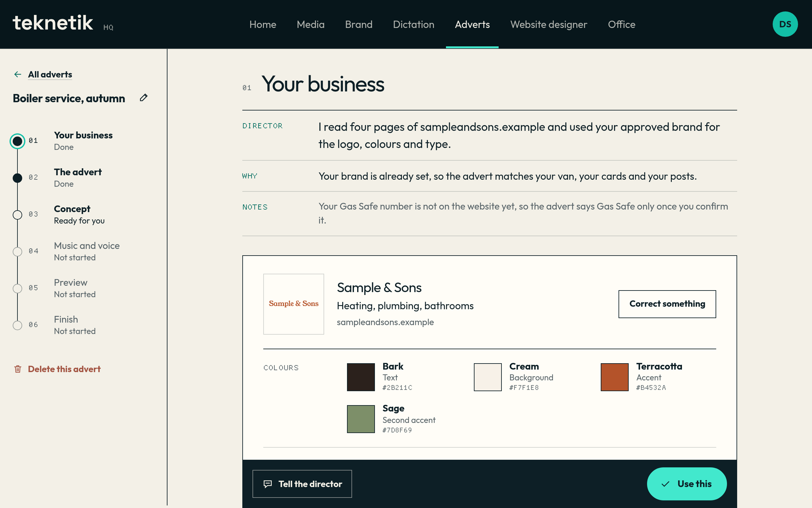Click the Boiler service, autumn title
The width and height of the screenshot is (812, 508).
coord(69,98)
